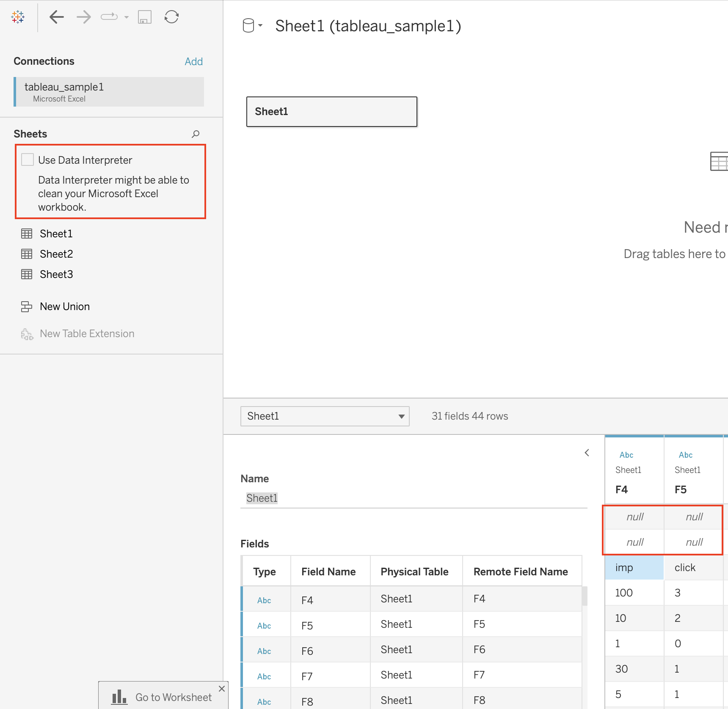The image size is (728, 709).
Task: Click the save icon in toolbar
Action: coord(145,17)
